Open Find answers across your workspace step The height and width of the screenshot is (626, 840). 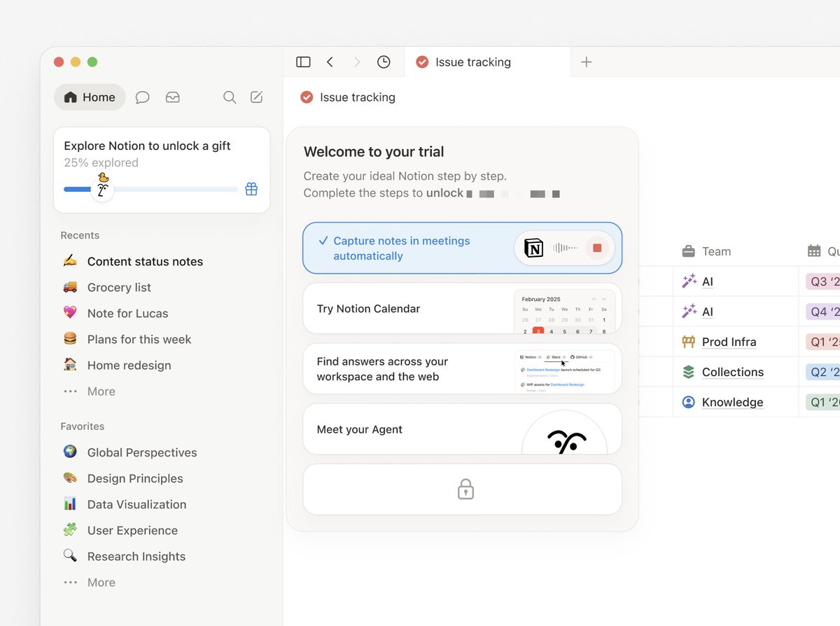(x=462, y=368)
